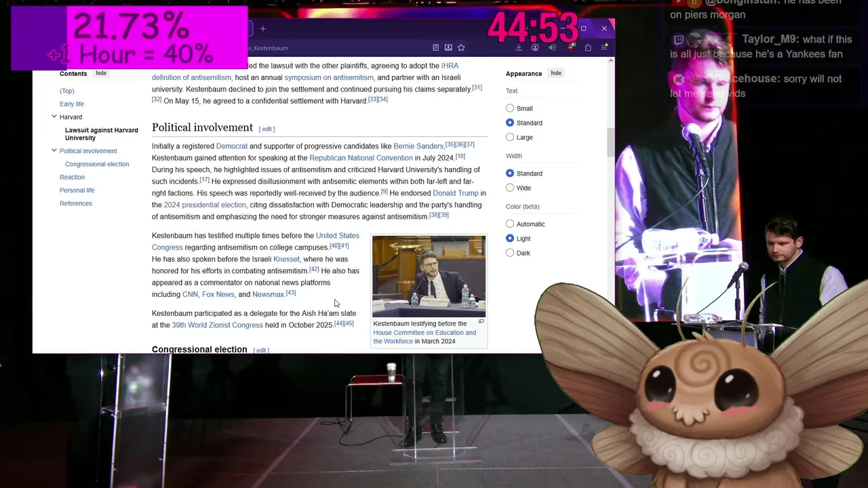Screen dimensions: 868x488
Task: Go to Congressional election in contents
Action: 97,164
